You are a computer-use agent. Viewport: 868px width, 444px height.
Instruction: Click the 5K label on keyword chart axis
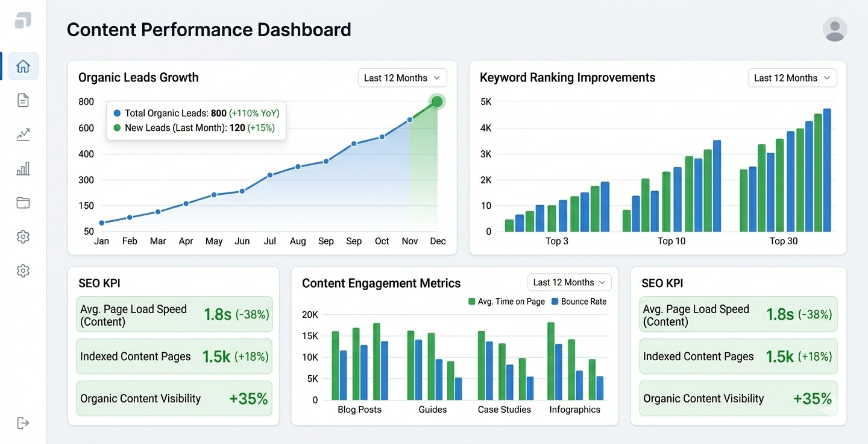coord(486,102)
